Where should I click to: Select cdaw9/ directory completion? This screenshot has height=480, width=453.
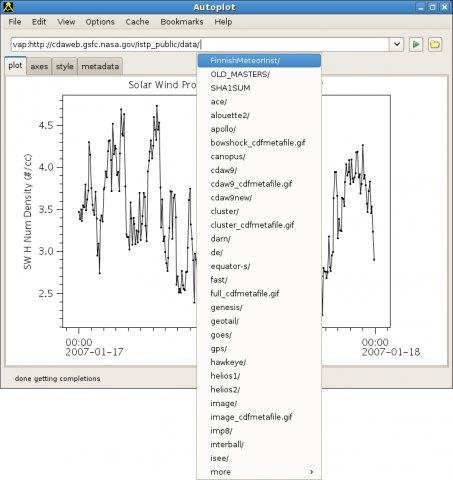pos(259,170)
